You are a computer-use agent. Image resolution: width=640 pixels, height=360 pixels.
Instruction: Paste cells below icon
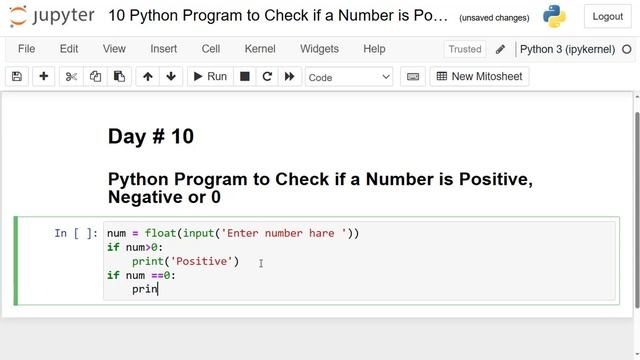pyautogui.click(x=119, y=76)
